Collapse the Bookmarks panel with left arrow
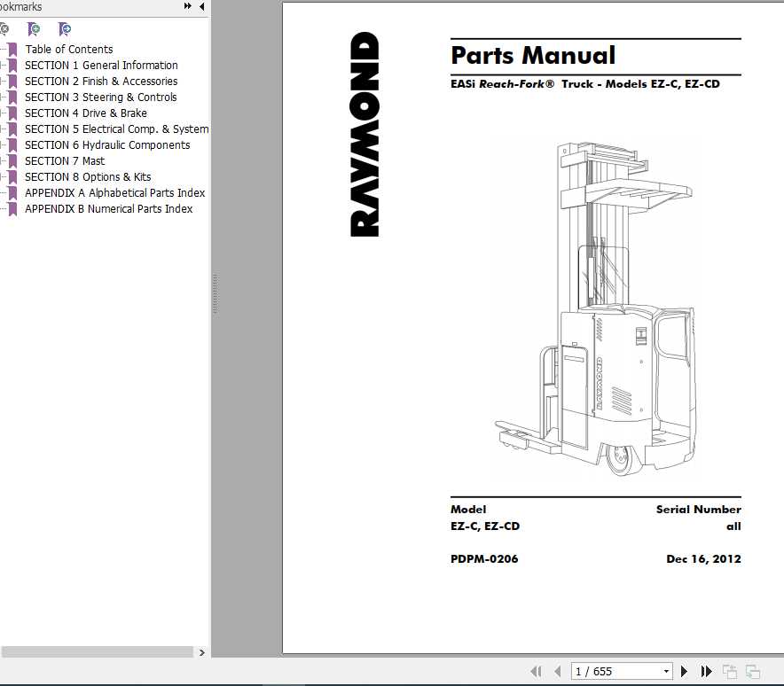 [201, 7]
